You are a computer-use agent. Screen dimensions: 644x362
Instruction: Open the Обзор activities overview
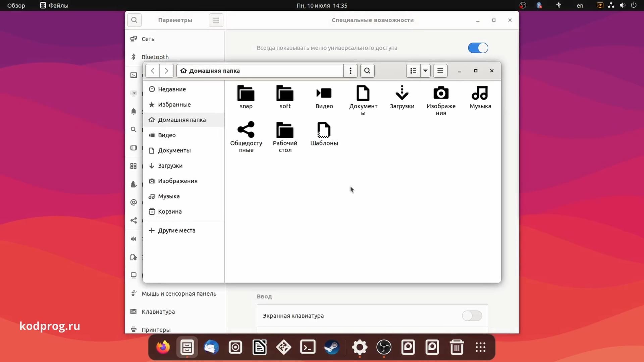coord(16,5)
